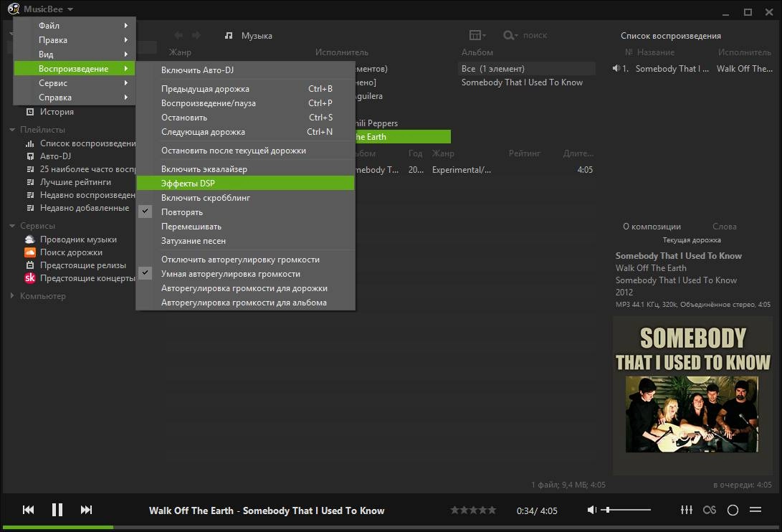Toggle Умная авторегулировка громкости option
The width and height of the screenshot is (782, 532).
tap(245, 274)
